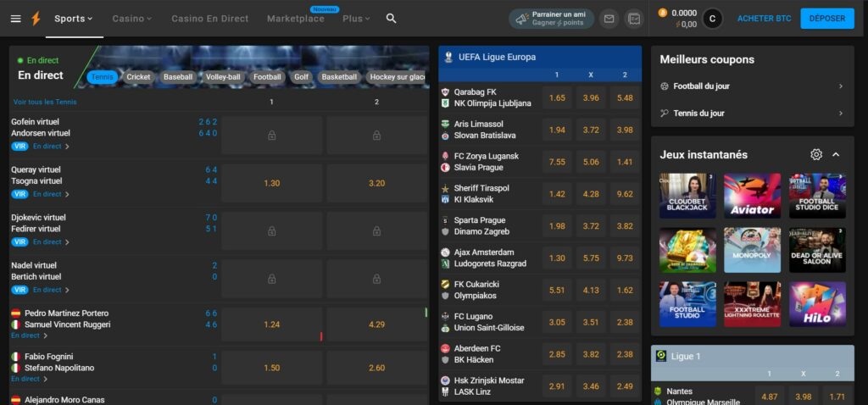Click the Italian flag by Fabio Fognini
The width and height of the screenshot is (868, 405).
(15, 357)
